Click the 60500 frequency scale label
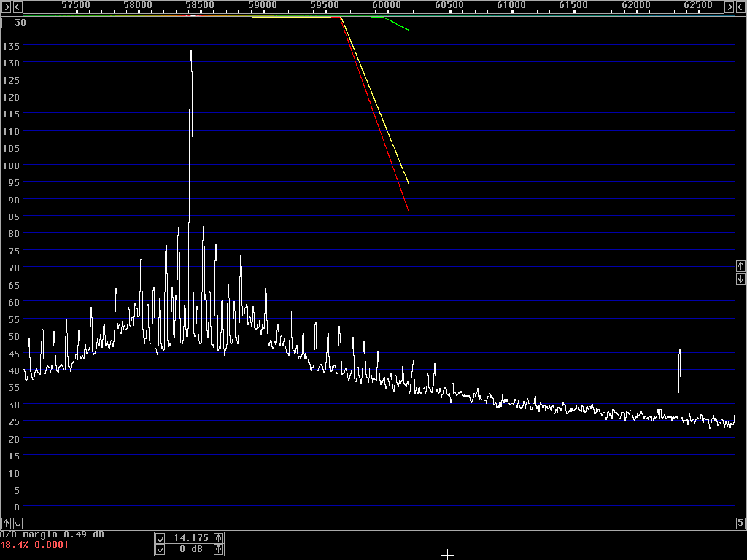Screen dimensions: 747x560 pos(449,5)
